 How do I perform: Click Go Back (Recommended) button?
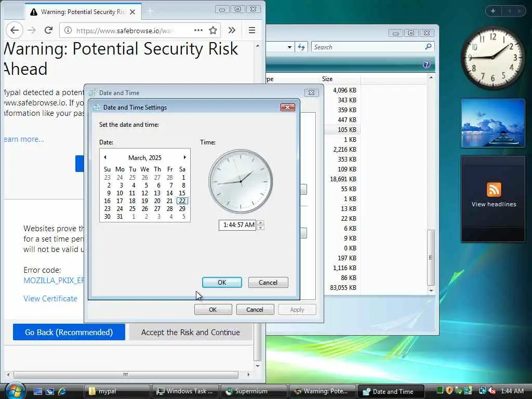point(69,332)
